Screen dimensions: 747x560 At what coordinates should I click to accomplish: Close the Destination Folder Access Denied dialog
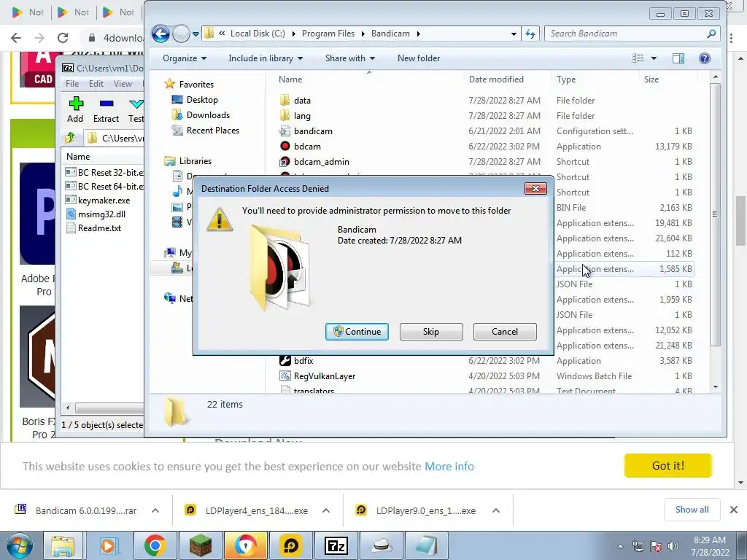[x=535, y=189]
